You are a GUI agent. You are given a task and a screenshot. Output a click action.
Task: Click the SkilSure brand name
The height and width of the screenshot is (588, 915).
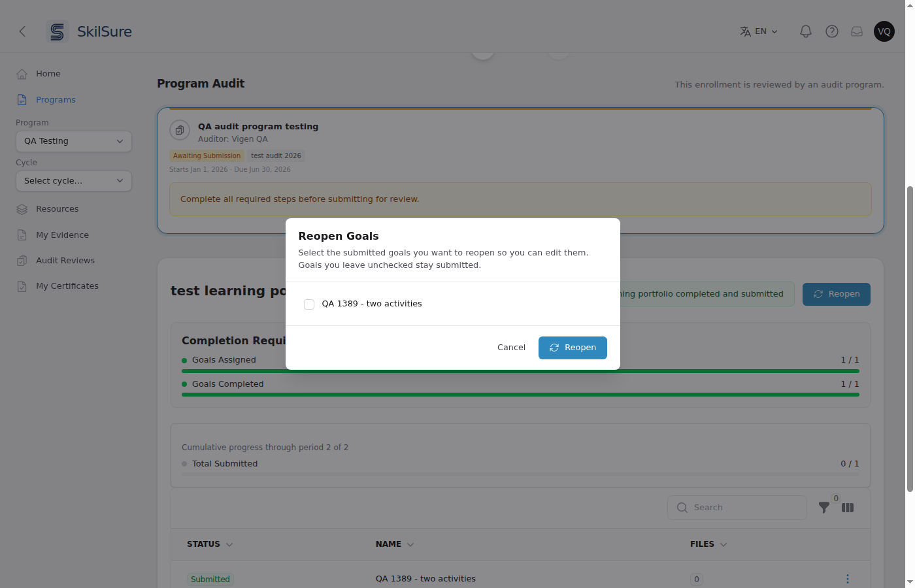(105, 31)
